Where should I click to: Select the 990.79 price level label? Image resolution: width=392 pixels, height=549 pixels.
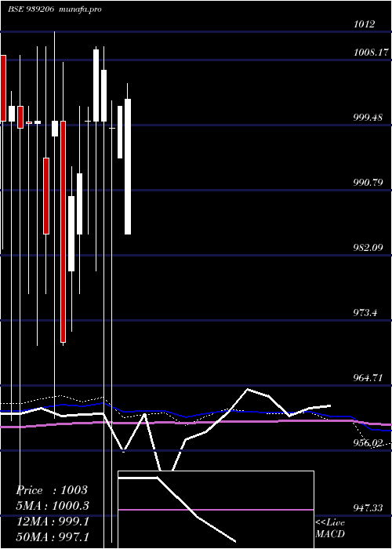(368, 183)
